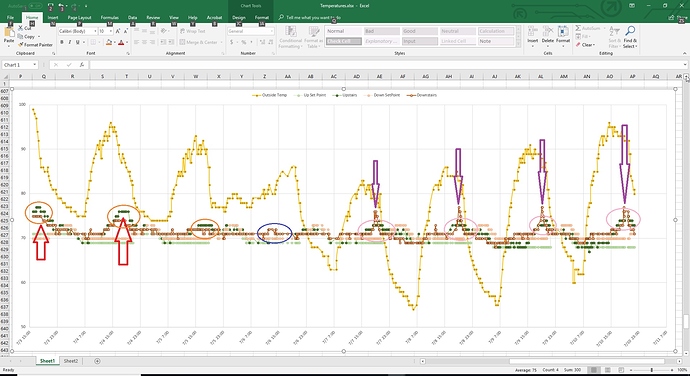Click the Page Break Preview status icon

pos(621,370)
